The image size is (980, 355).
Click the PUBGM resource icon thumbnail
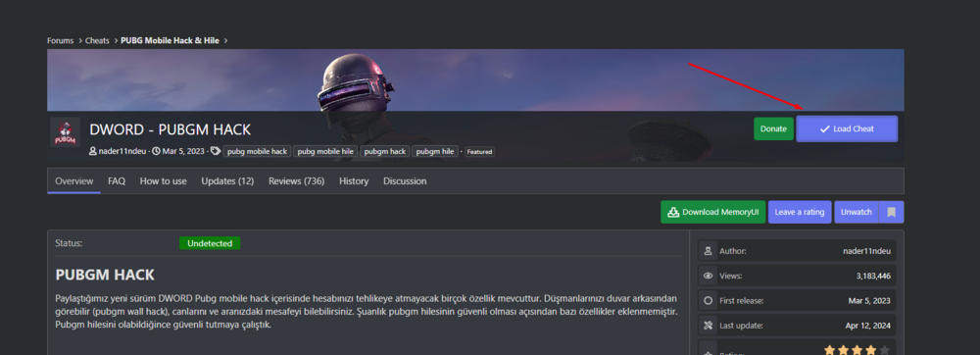[x=65, y=131]
